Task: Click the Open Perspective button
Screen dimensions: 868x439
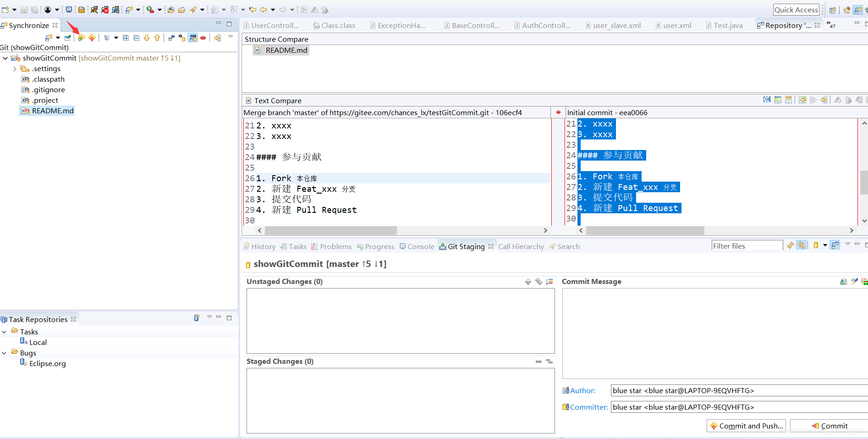Action: pos(832,10)
